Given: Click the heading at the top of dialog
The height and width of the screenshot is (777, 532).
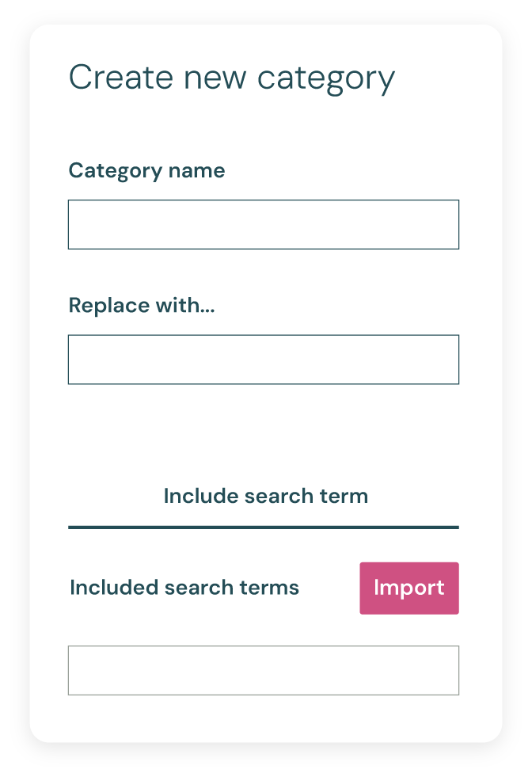Looking at the screenshot, I should (232, 77).
